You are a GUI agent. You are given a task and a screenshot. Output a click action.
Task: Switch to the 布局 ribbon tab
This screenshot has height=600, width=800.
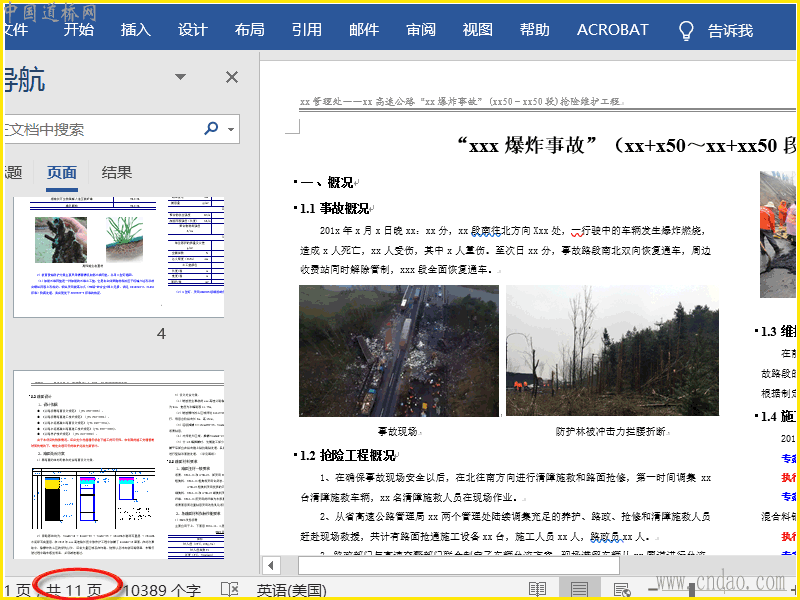pyautogui.click(x=250, y=30)
